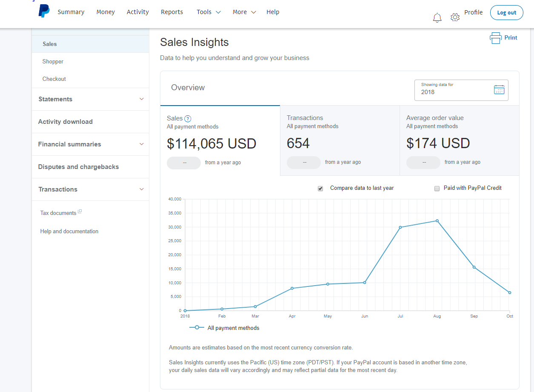534x392 pixels.
Task: Open the notifications bell icon
Action: point(437,17)
